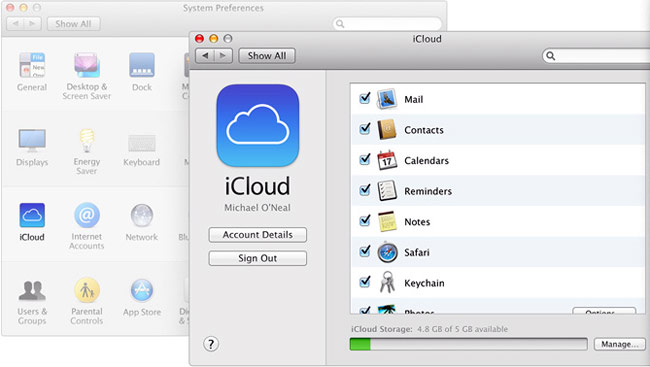Click the Mail app icon

(386, 99)
